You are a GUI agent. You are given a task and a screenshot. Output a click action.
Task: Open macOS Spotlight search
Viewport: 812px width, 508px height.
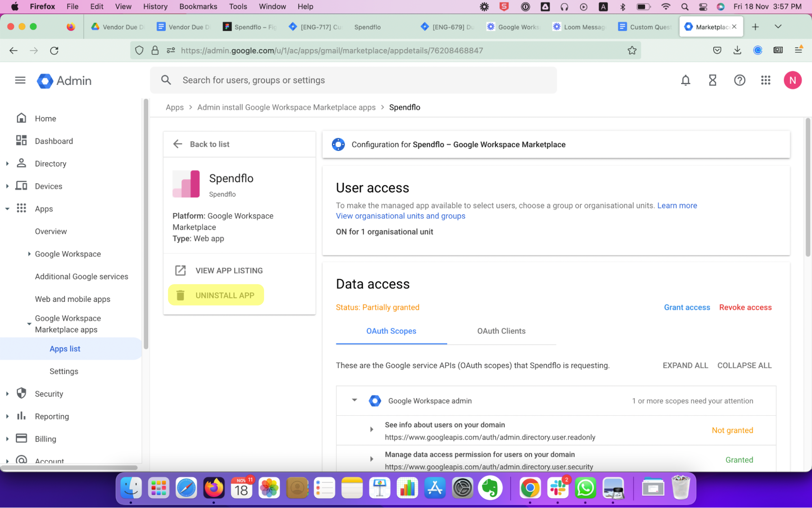[684, 7]
